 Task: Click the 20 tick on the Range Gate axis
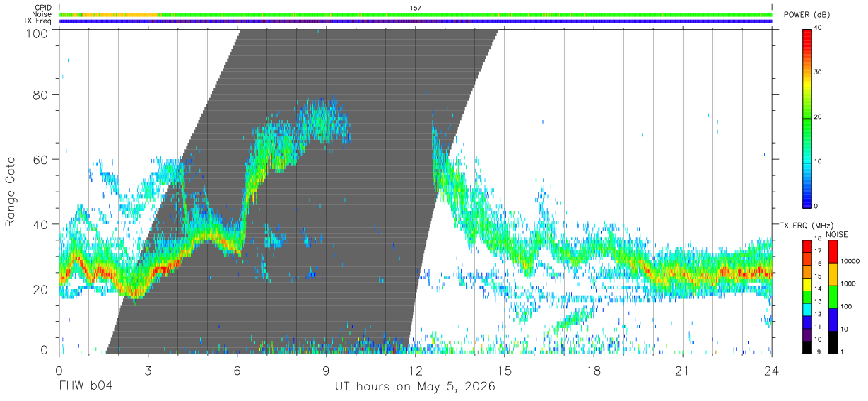click(40, 289)
